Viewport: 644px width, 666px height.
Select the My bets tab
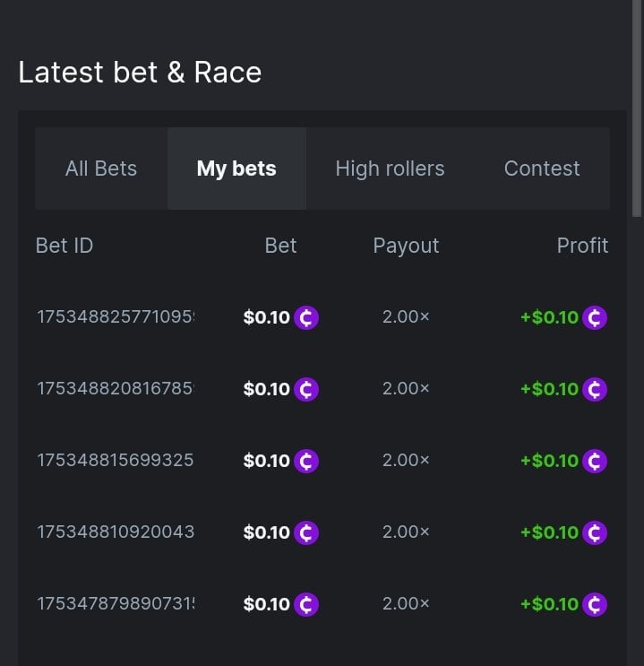(x=236, y=169)
